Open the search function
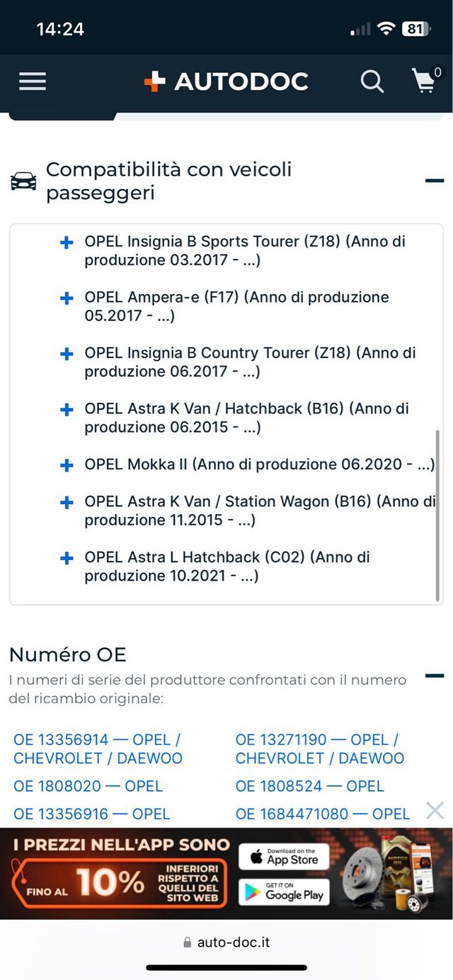This screenshot has height=980, width=453. pos(372,81)
